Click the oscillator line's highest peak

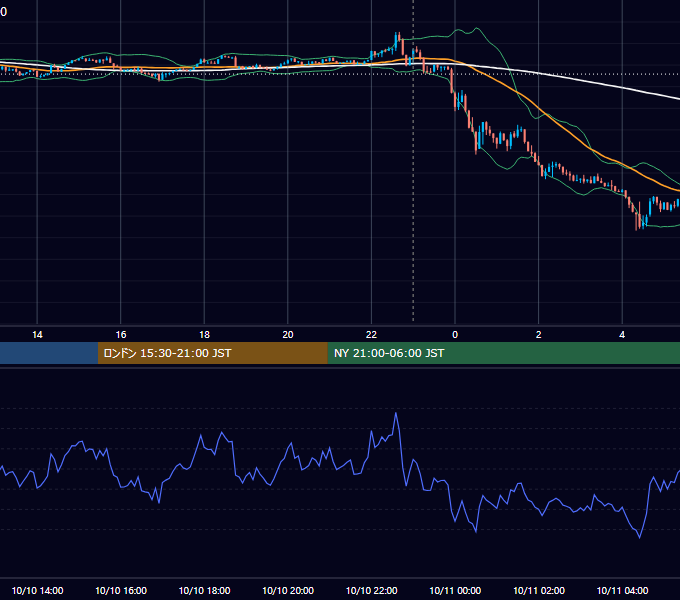pos(396,414)
